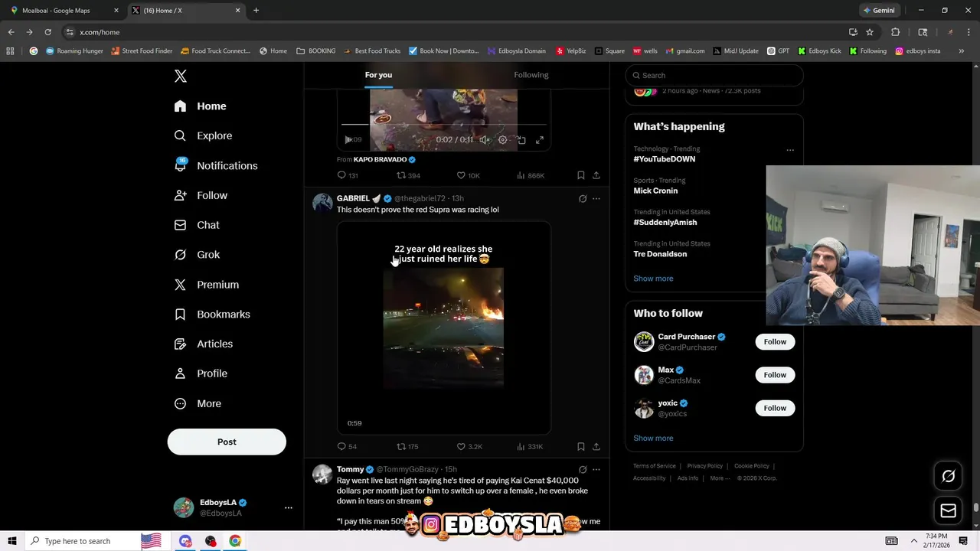The width and height of the screenshot is (980, 551).
Task: Open the floating messages envelope button
Action: (948, 510)
